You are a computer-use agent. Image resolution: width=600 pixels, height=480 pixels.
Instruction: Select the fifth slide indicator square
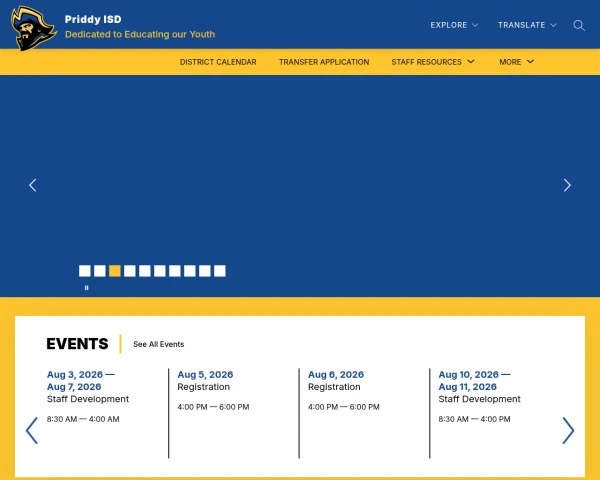145,271
